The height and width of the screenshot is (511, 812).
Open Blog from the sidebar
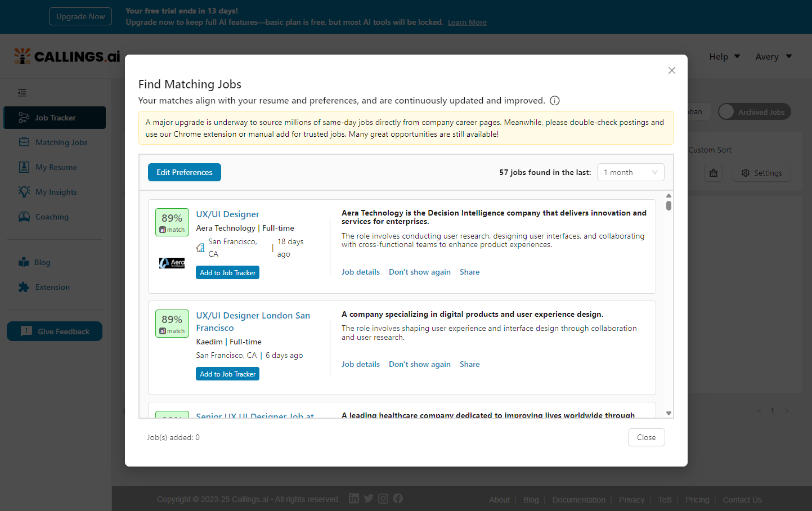[x=24, y=262]
